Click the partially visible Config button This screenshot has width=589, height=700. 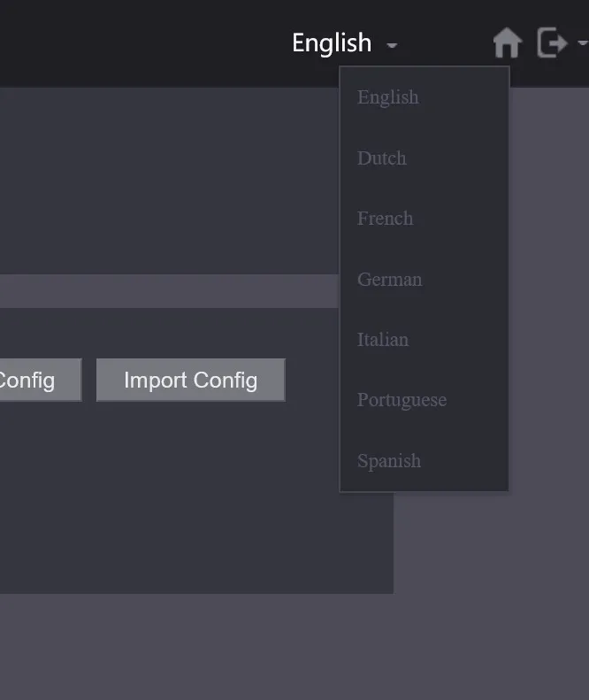(41, 380)
